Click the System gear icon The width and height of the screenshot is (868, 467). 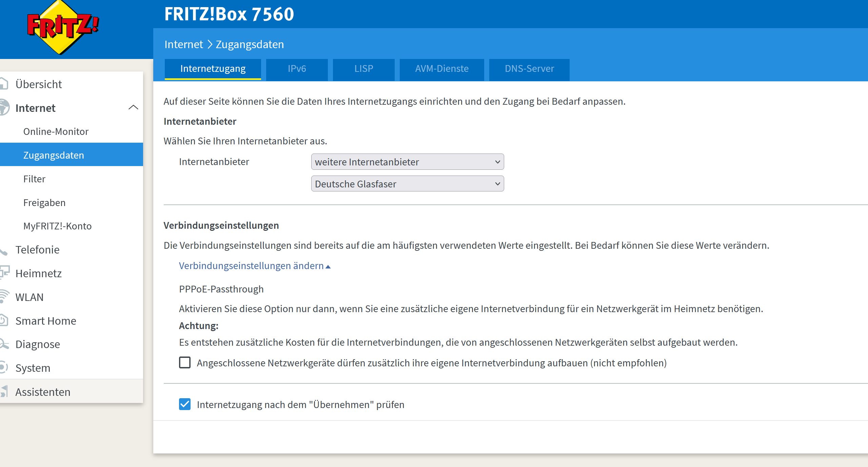4,367
